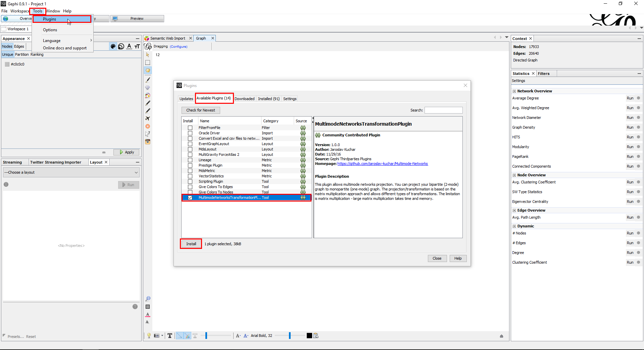Choose the diamond sizer tool
The width and height of the screenshot is (644, 350).
148,88
